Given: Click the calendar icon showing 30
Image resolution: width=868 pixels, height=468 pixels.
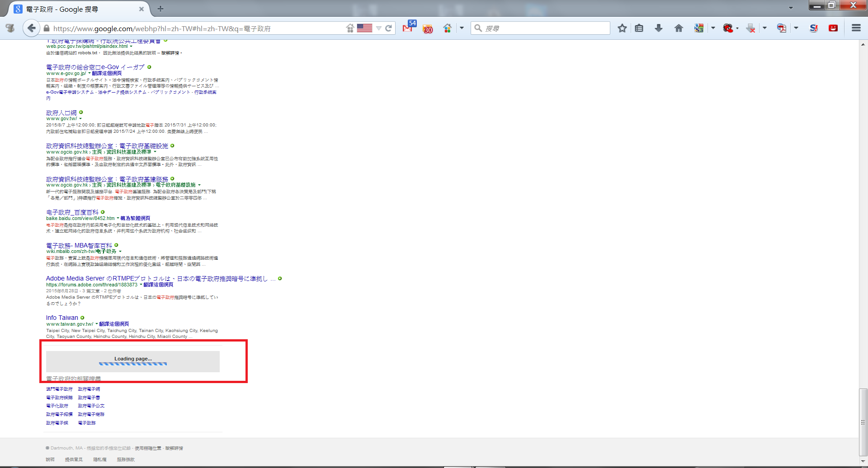Looking at the screenshot, I should pyautogui.click(x=428, y=28).
